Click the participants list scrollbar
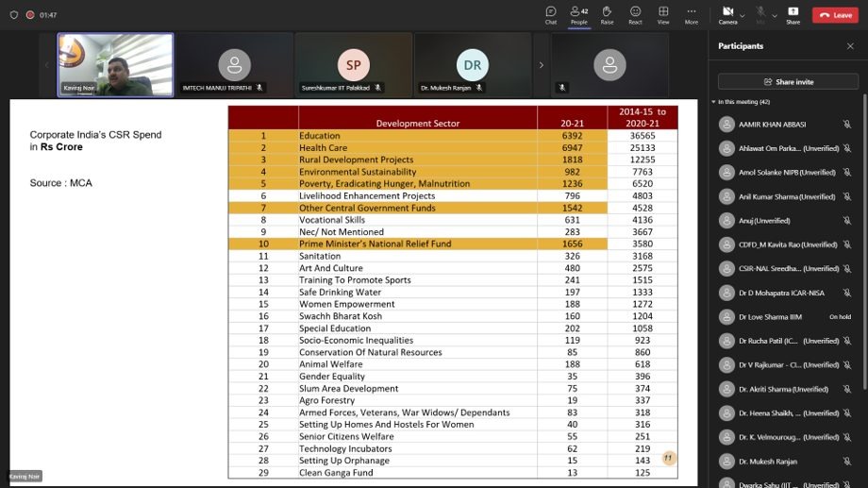 [x=863, y=236]
